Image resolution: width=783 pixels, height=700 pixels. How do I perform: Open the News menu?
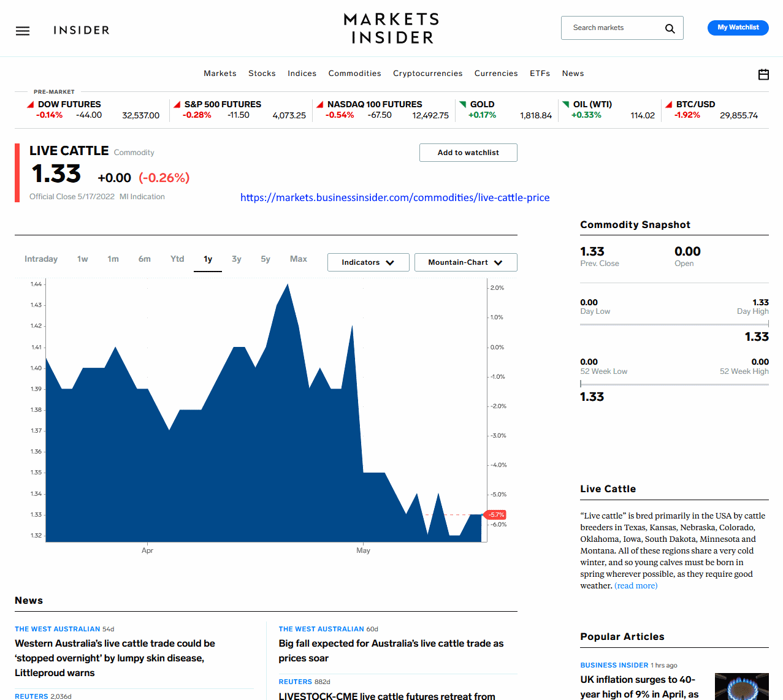[x=573, y=74]
